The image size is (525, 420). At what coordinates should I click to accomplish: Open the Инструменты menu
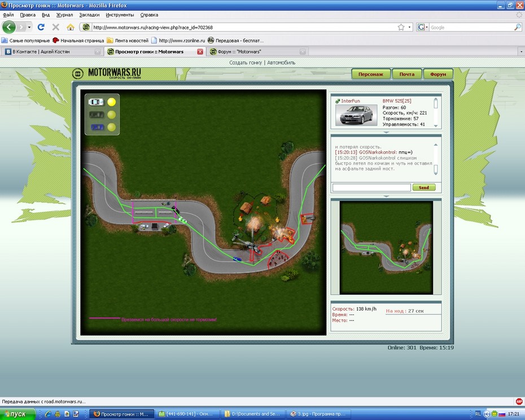pyautogui.click(x=120, y=15)
